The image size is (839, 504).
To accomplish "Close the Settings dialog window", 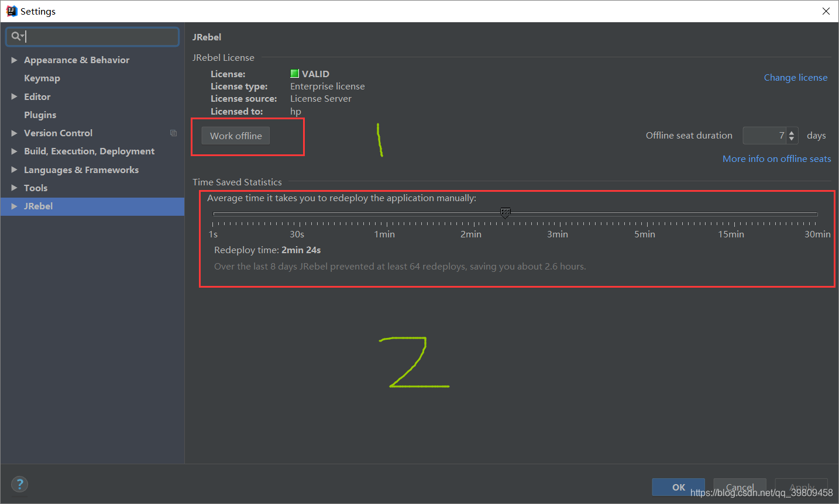I will (826, 11).
